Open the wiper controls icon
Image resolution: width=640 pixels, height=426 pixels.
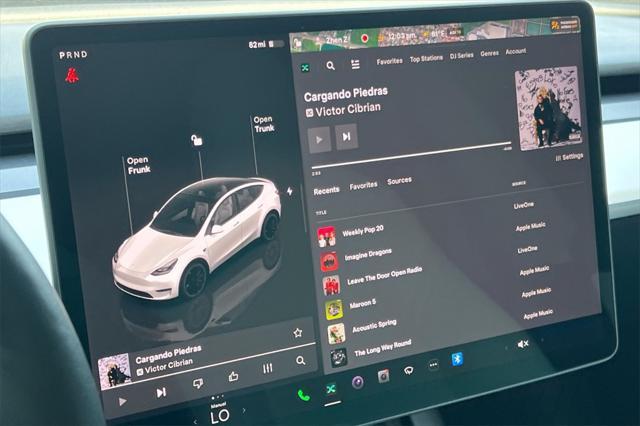point(408,370)
